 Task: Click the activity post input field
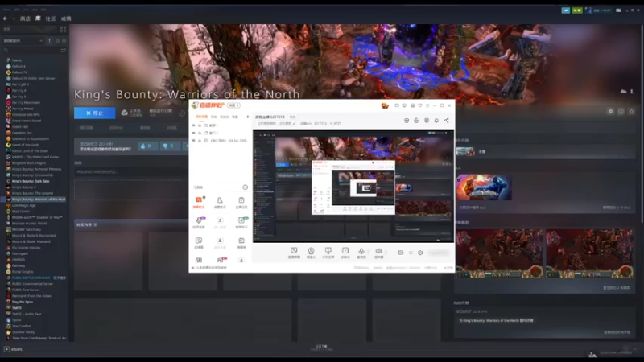pos(130,171)
